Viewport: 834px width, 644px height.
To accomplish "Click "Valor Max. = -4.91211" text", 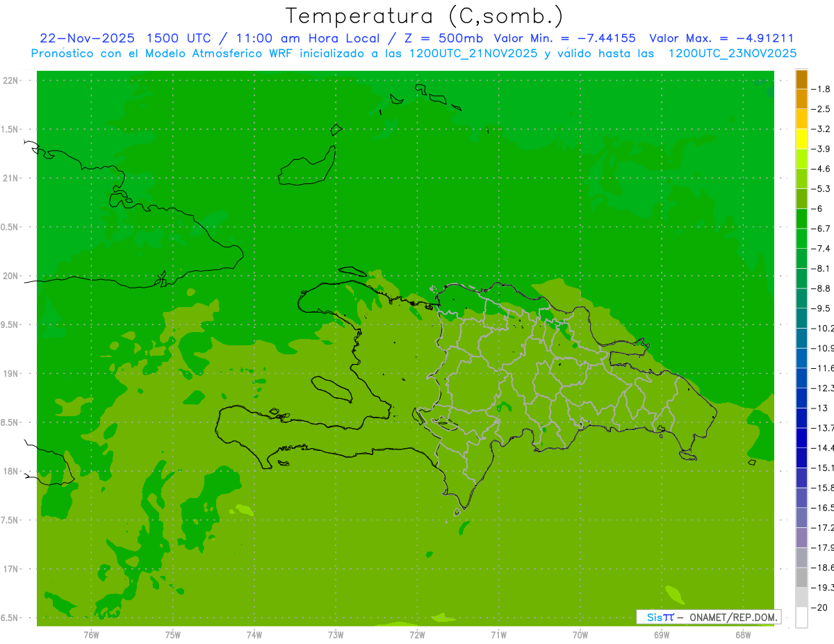I will click(x=721, y=38).
